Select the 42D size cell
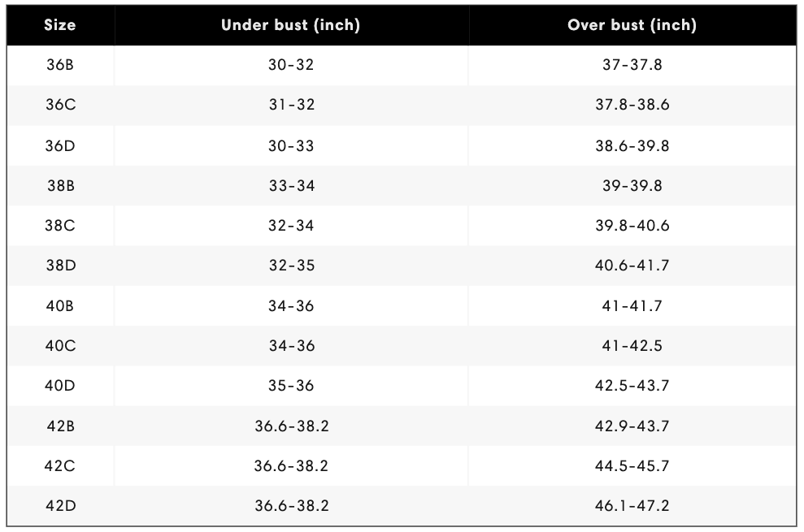 click(60, 506)
